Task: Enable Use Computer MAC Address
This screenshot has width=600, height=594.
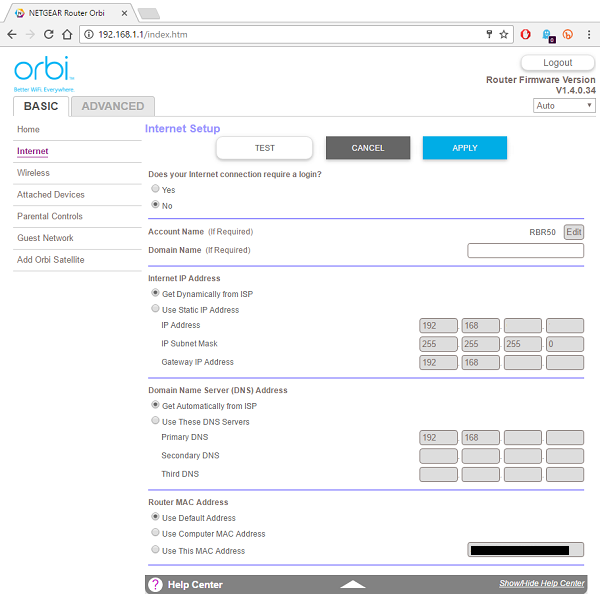Action: pos(155,534)
